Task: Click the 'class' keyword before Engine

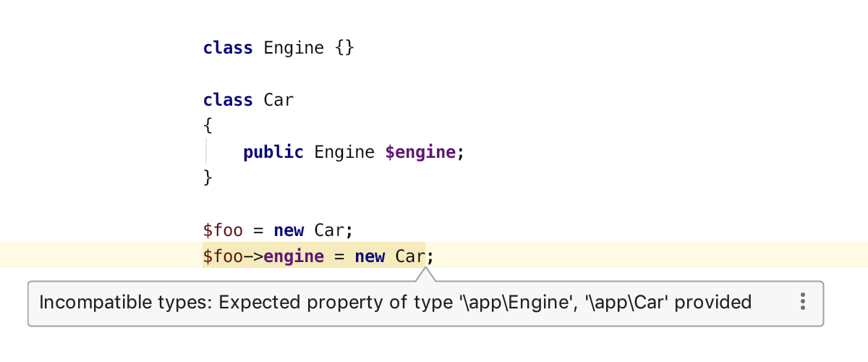Action: (228, 49)
